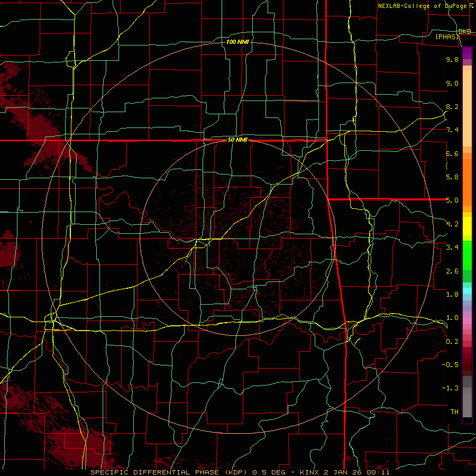Click the 2.6 legend value
The width and height of the screenshot is (476, 476).
click(452, 271)
